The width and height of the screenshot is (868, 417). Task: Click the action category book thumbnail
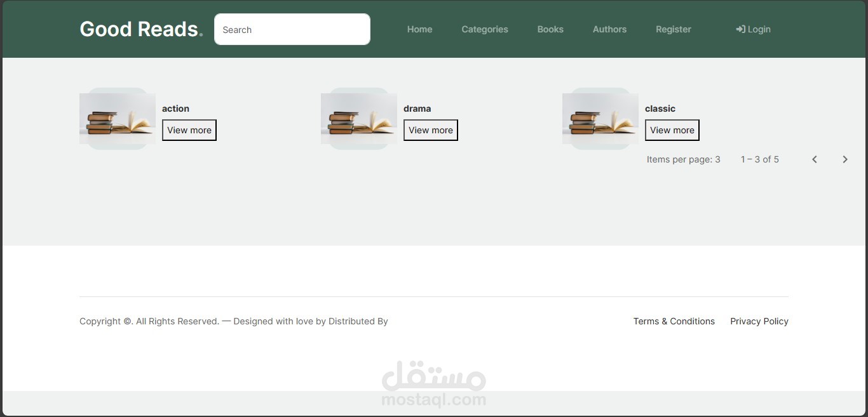(118, 119)
